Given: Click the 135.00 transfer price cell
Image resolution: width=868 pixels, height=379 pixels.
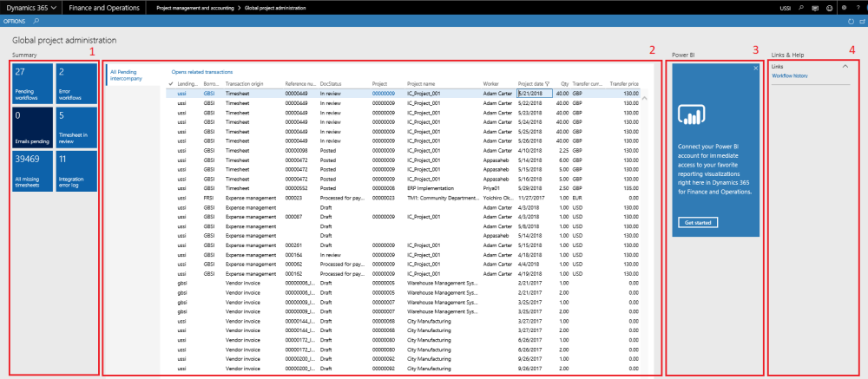Looking at the screenshot, I should [631, 188].
